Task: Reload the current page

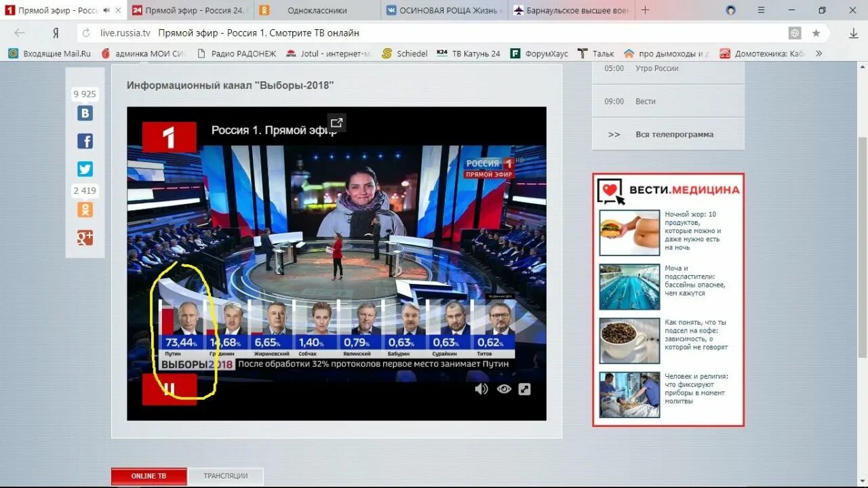Action: pos(86,33)
